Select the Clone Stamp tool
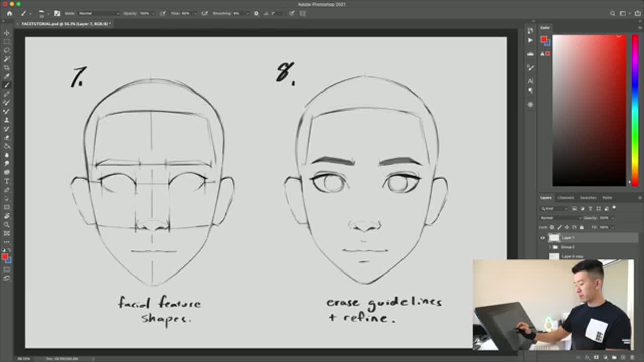644x362 pixels. (x=7, y=120)
